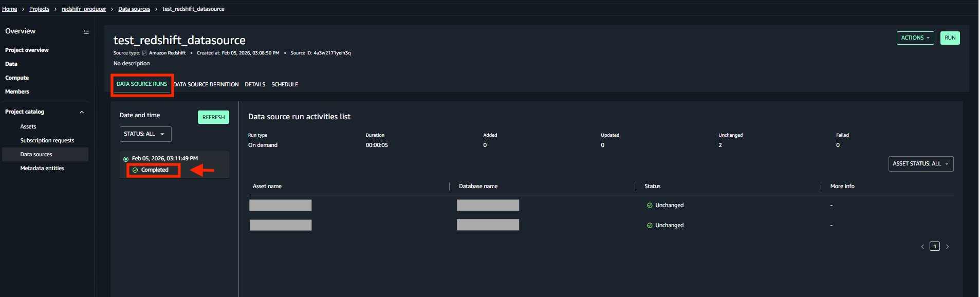Image resolution: width=980 pixels, height=297 pixels.
Task: Click the More info column header
Action: (x=842, y=186)
